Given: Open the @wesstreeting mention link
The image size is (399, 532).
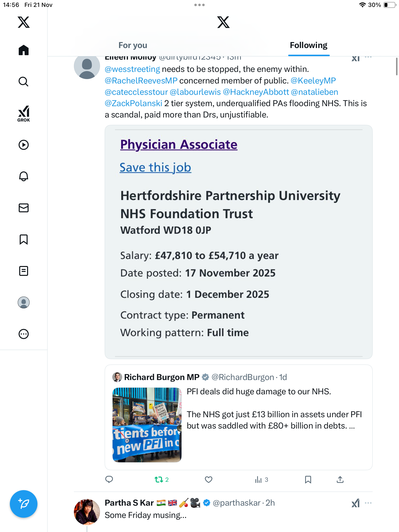Looking at the screenshot, I should [x=132, y=69].
